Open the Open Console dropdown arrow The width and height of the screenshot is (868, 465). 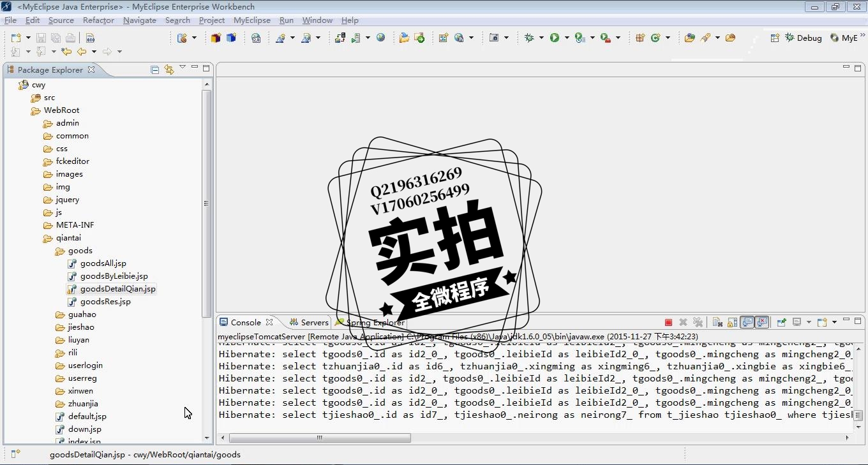(x=834, y=322)
